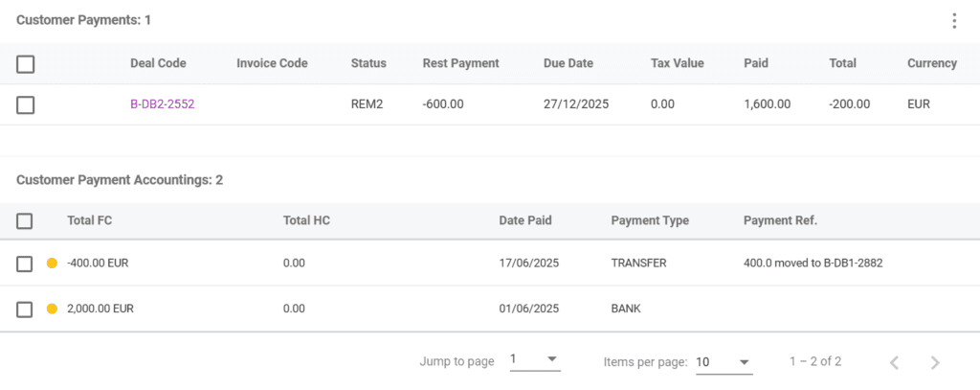
Task: Click yellow status dot on -400.00 EUR row
Action: (53, 264)
